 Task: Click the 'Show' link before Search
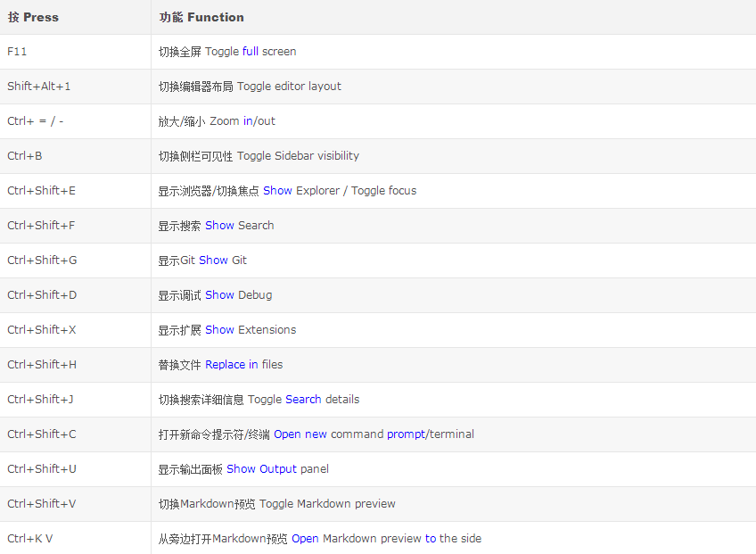(220, 226)
